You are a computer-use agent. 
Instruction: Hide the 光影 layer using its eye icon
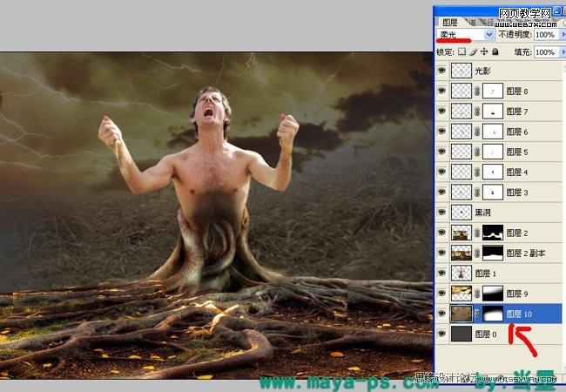click(441, 71)
